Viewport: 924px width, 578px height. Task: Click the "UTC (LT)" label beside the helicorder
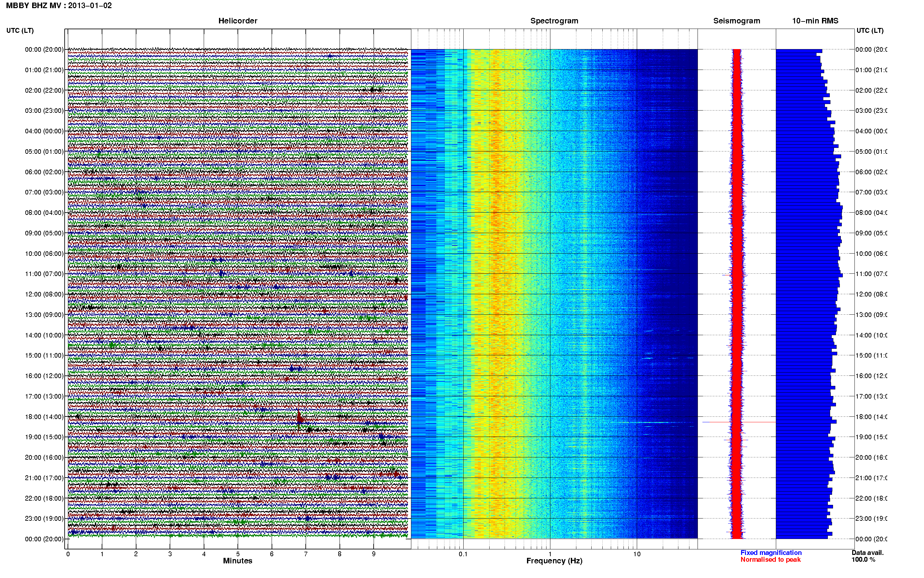[20, 31]
